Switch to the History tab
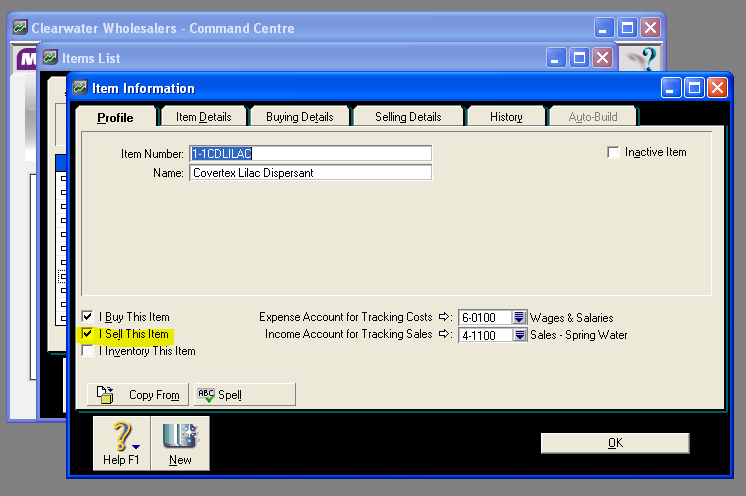The image size is (746, 496). point(506,117)
